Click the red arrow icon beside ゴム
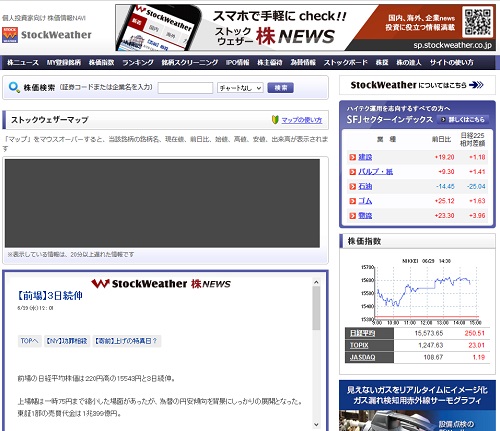The width and height of the screenshot is (500, 431). (353, 201)
